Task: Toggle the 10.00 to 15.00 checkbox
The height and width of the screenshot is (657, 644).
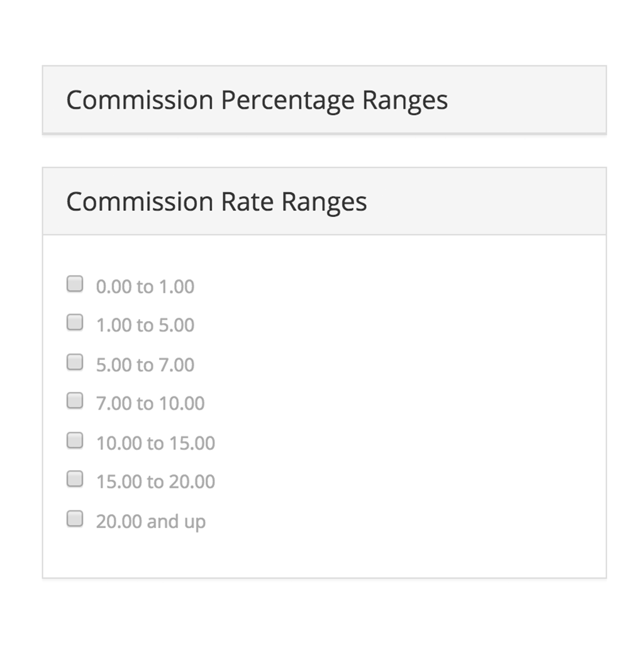Action: click(75, 441)
